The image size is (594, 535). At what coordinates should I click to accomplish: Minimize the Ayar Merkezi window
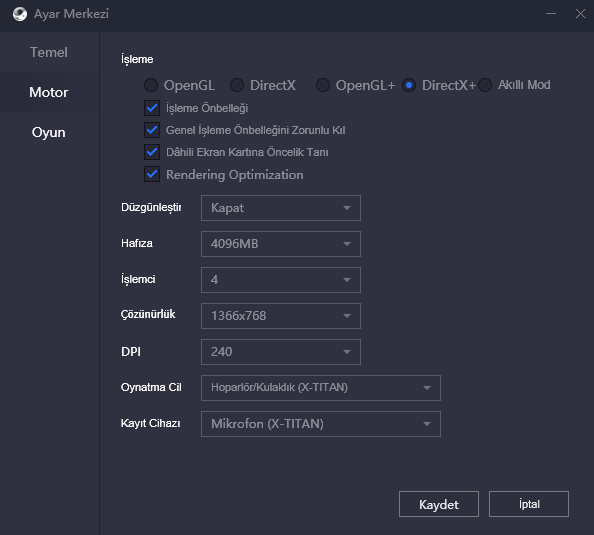point(551,14)
